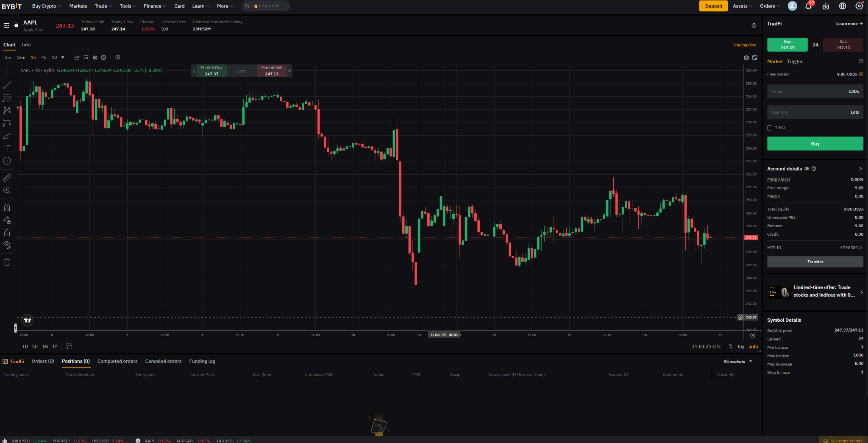Click the add symbol plus icon
This screenshot has height=443, width=868.
(118, 57)
